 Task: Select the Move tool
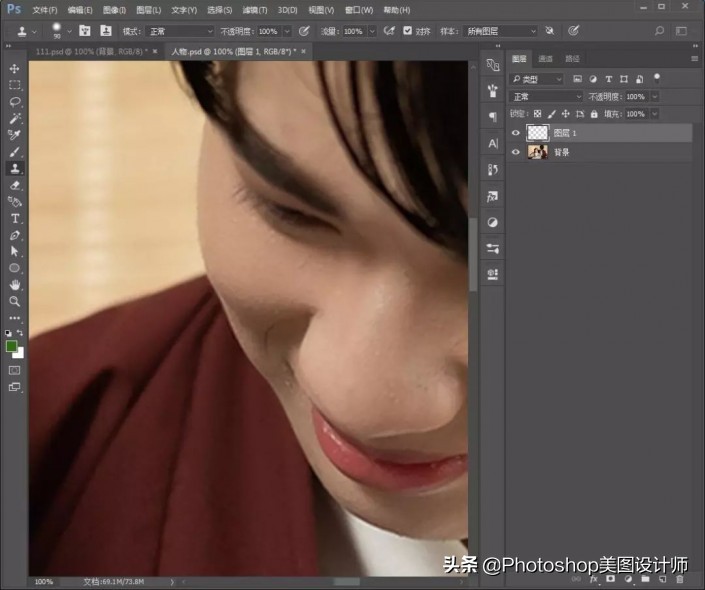point(15,69)
